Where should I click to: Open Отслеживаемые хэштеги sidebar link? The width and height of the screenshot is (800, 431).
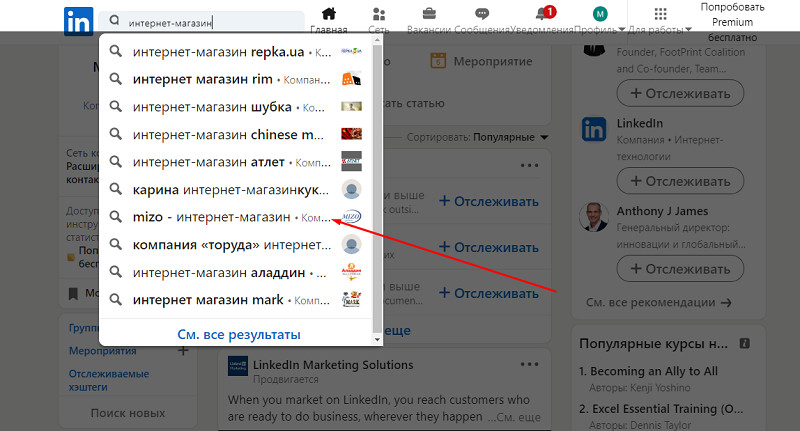click(x=109, y=380)
